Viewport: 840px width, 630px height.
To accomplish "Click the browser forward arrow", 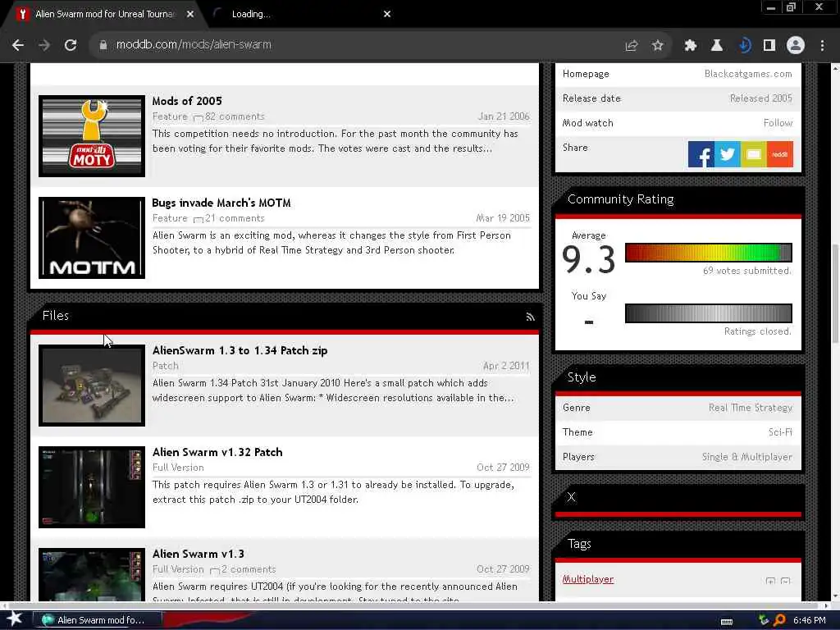I will point(44,45).
